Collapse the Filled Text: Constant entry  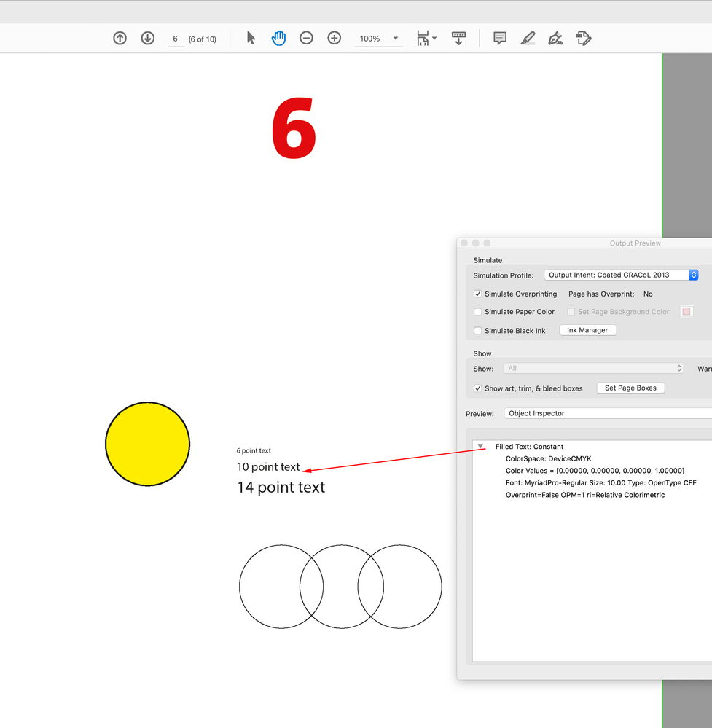(481, 446)
